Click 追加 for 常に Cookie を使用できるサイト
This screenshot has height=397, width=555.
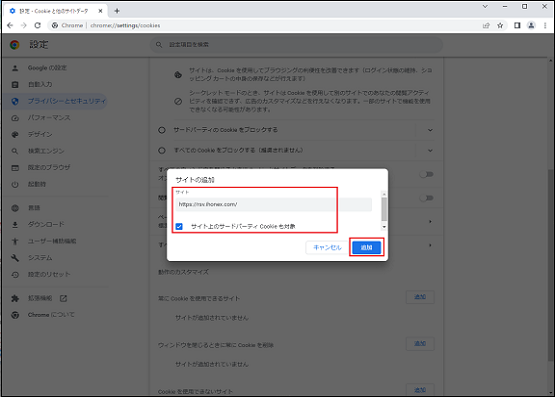(420, 297)
